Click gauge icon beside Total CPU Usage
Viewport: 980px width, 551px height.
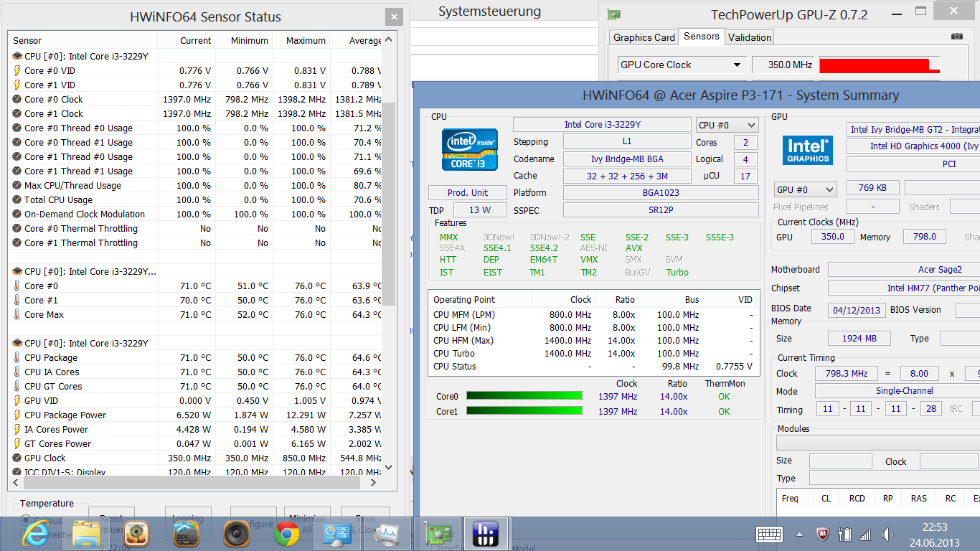pos(17,199)
